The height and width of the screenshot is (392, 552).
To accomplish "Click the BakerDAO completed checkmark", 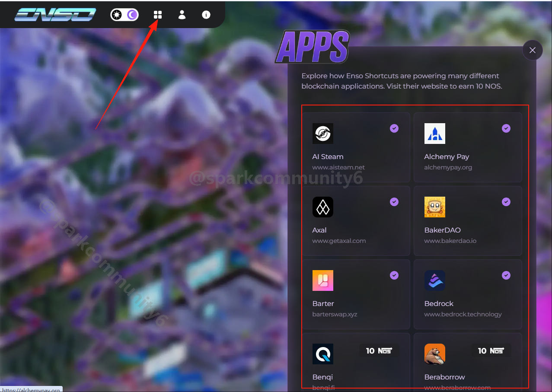I will 506,202.
